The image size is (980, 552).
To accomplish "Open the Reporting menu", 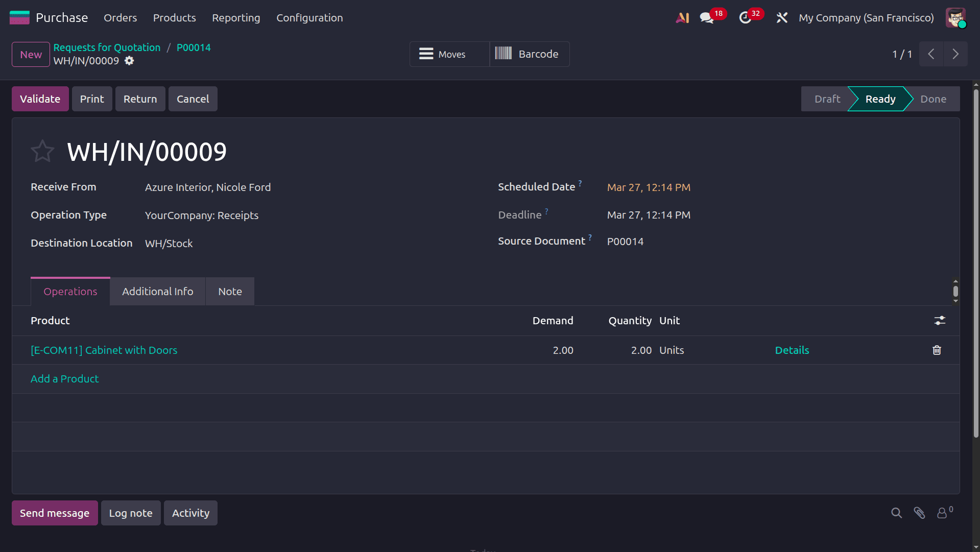I will click(x=236, y=17).
